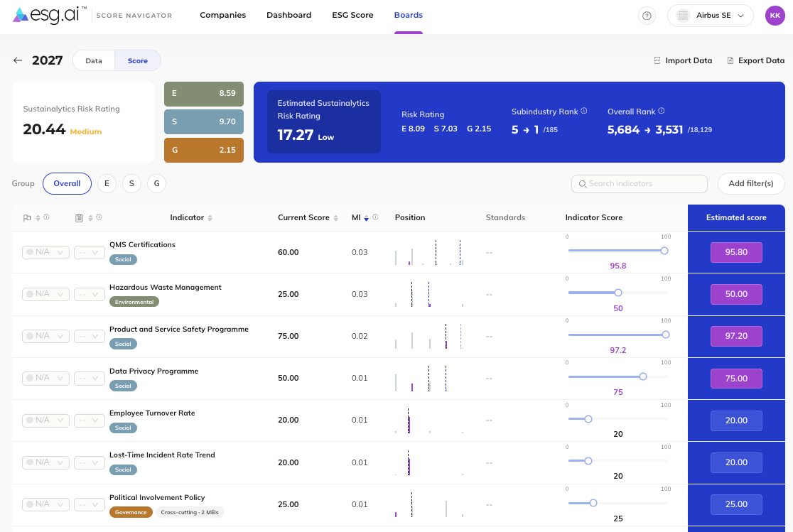The image size is (793, 532).
Task: Click the Airbus SE building icon
Action: point(683,16)
